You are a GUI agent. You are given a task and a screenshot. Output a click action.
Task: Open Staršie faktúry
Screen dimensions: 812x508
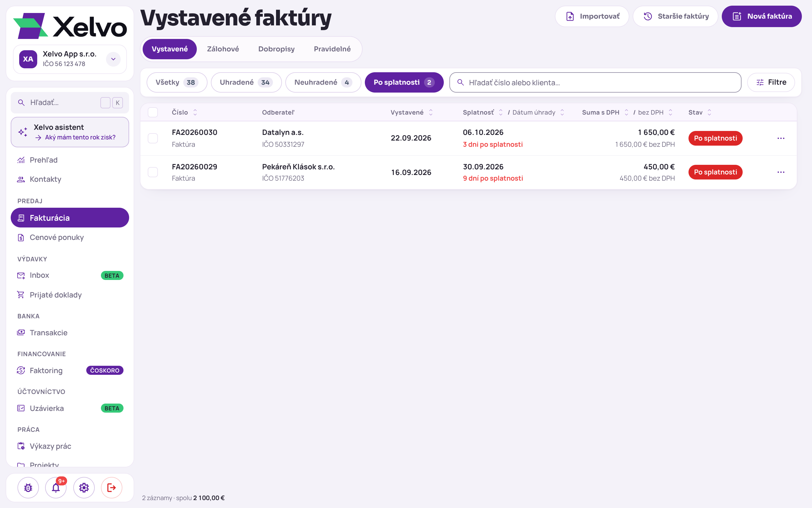coord(676,16)
